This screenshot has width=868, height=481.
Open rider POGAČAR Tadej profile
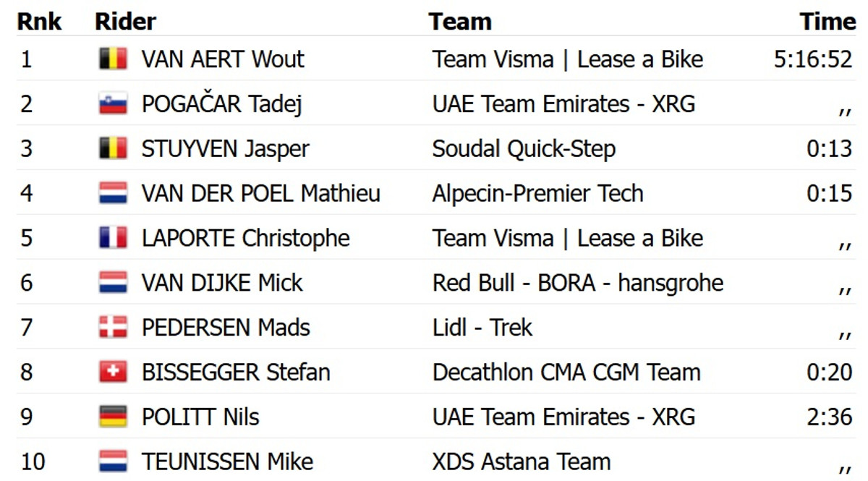click(221, 104)
